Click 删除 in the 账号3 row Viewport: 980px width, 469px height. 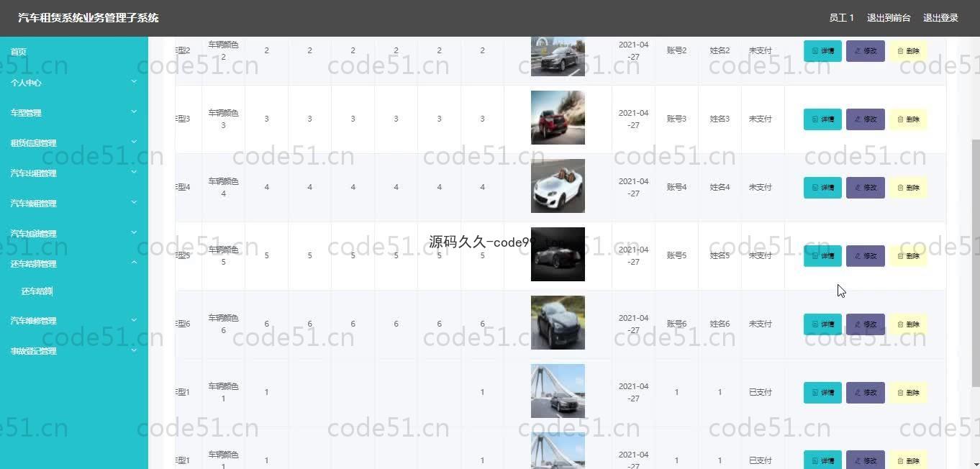click(x=908, y=119)
